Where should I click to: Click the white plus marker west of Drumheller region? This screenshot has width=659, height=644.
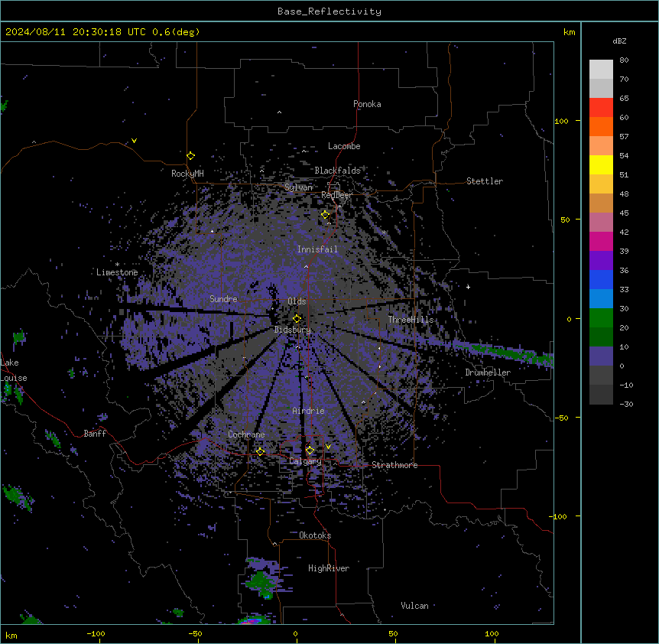coord(468,287)
